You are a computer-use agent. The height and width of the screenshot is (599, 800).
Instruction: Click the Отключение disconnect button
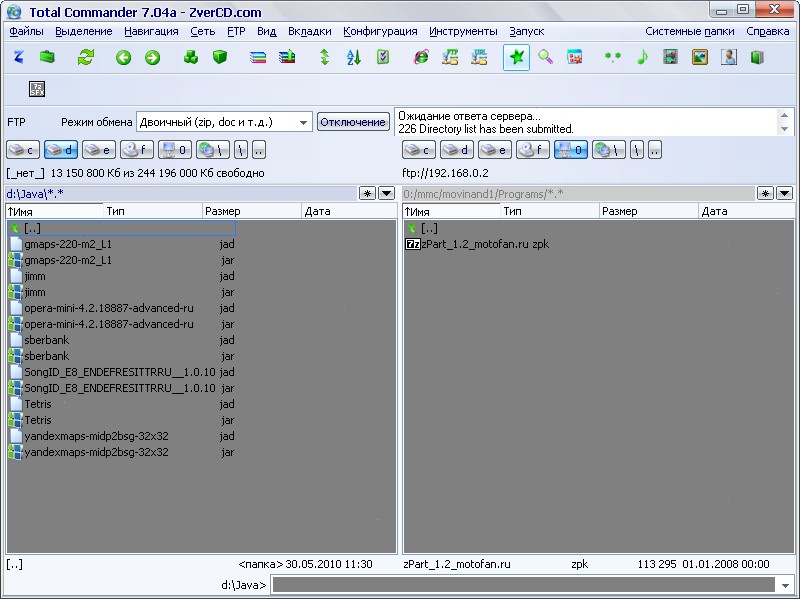pyautogui.click(x=353, y=122)
